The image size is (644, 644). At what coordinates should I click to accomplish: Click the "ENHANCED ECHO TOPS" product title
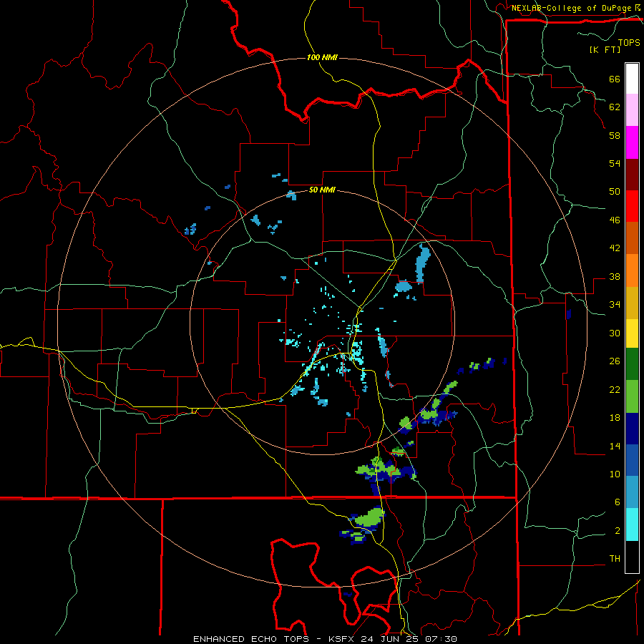[x=251, y=639]
